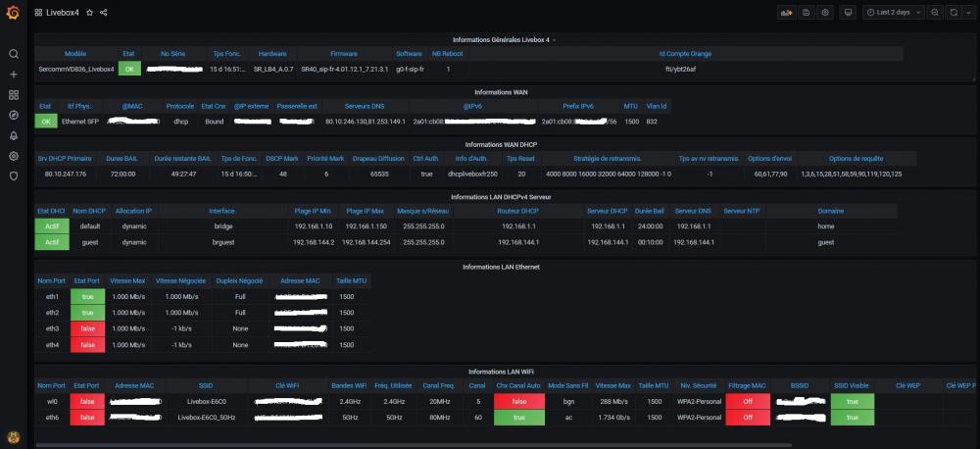Click the Create plus icon in sidebar
The height and width of the screenshot is (449, 980).
13,75
